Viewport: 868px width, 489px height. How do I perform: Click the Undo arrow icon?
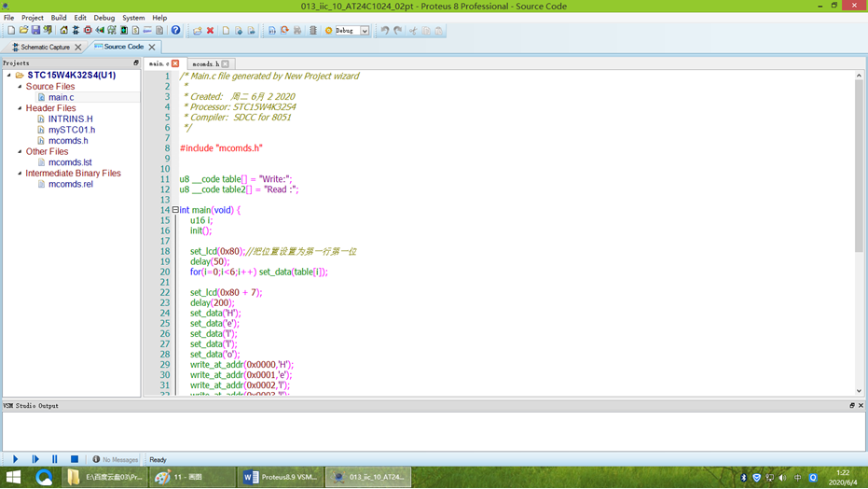click(385, 31)
